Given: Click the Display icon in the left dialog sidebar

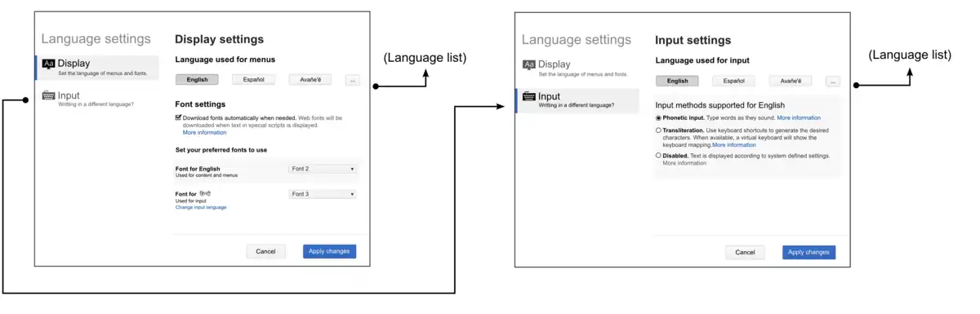Looking at the screenshot, I should (x=48, y=64).
